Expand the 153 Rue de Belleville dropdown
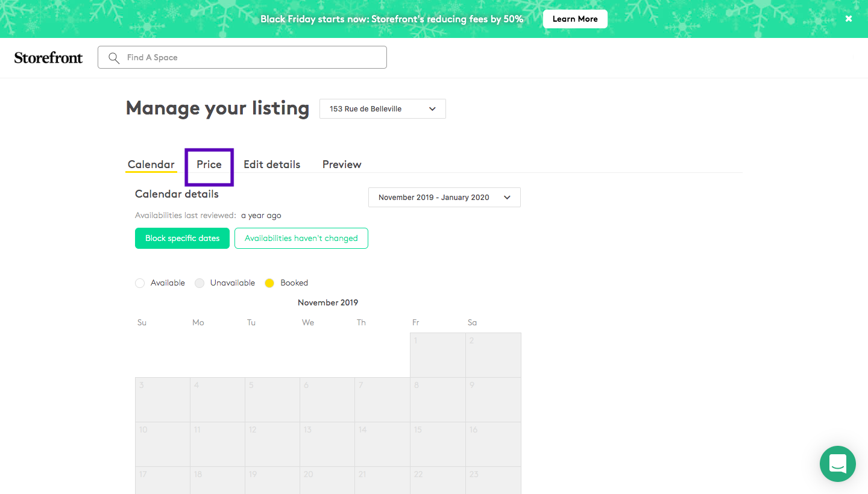 coord(382,109)
